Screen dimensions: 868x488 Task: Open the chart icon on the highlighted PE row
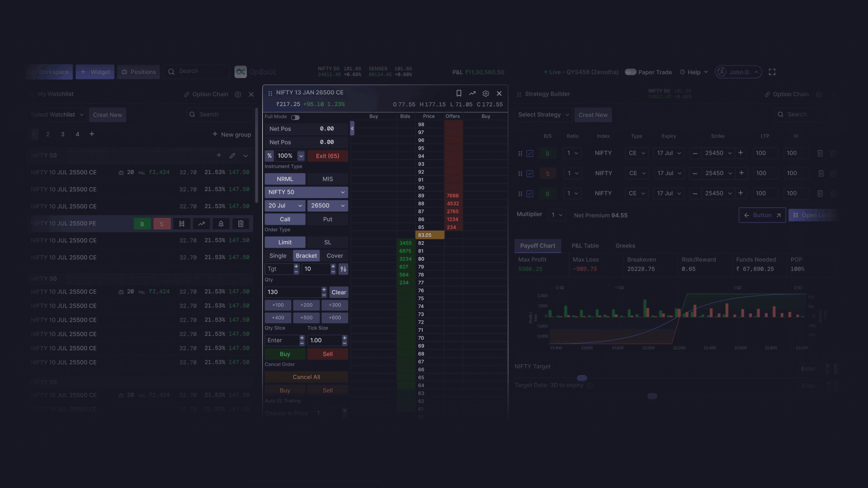201,224
